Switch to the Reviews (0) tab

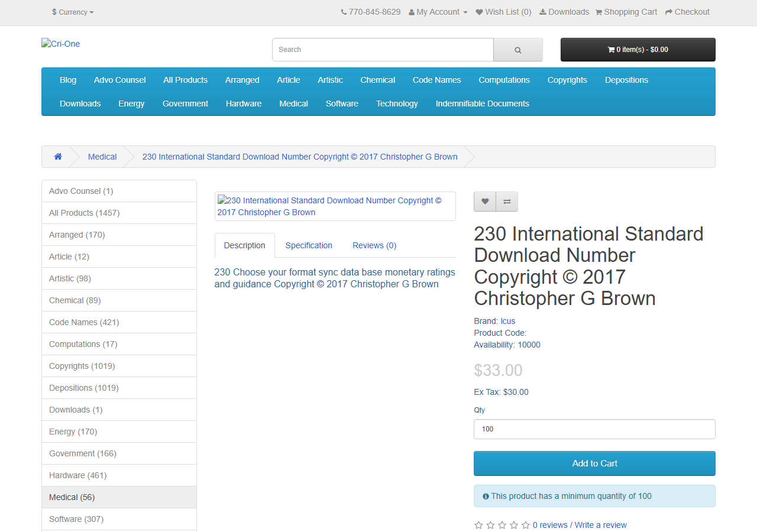point(374,245)
